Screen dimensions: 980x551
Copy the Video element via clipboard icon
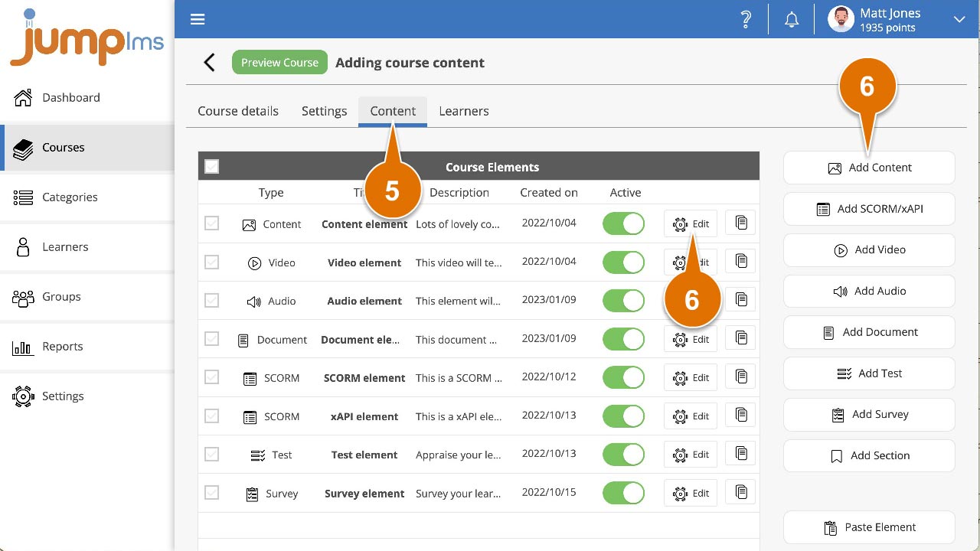point(740,261)
